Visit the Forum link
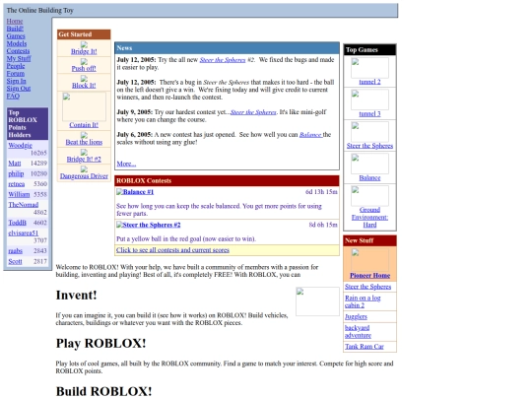The width and height of the screenshot is (532, 399). coord(16,73)
